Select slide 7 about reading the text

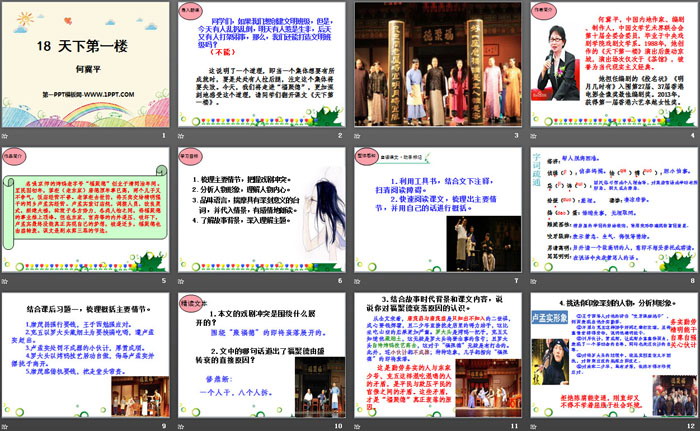437,208
